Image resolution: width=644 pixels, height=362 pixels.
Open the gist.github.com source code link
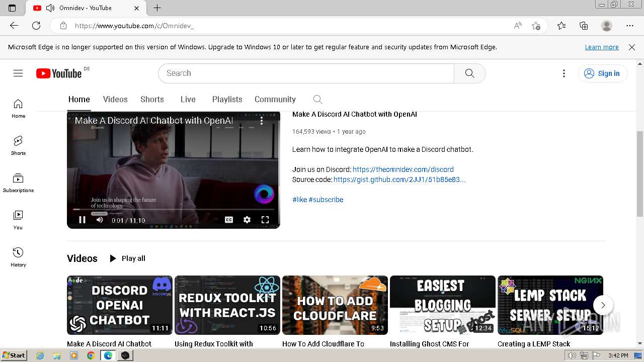click(399, 179)
